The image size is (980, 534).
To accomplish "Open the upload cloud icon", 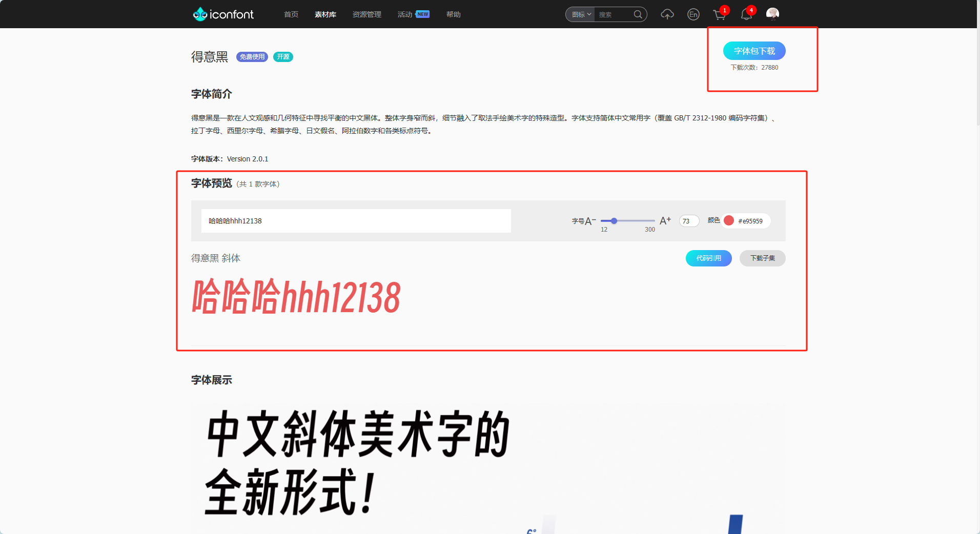I will coord(667,14).
